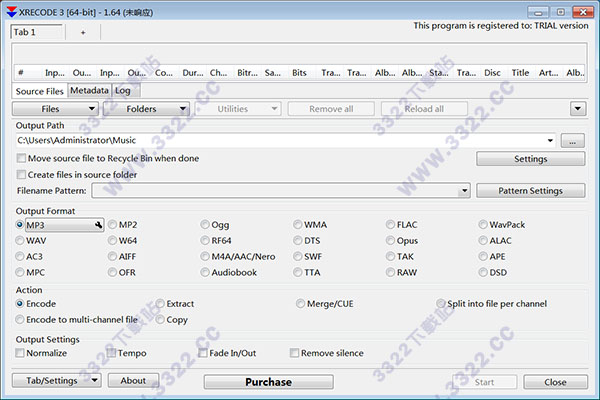Switch to Tab 1

click(x=37, y=33)
